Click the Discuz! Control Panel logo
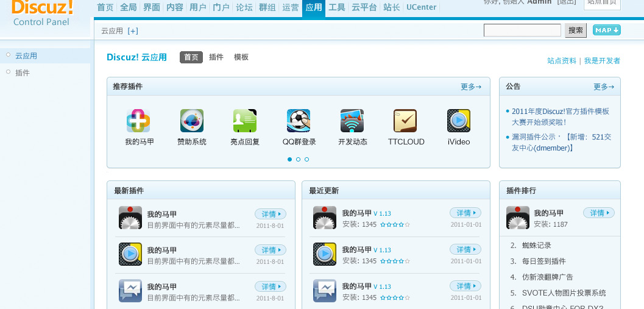Viewport: 644px width, 309px height. [42, 12]
